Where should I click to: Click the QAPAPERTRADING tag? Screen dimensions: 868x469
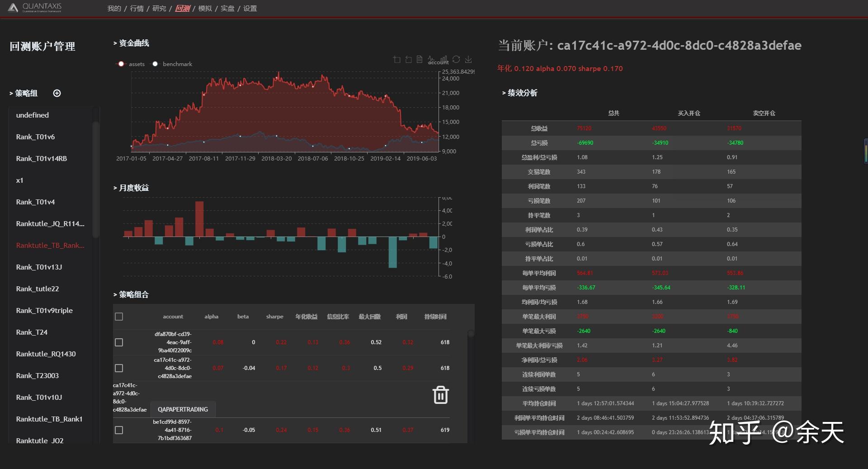click(183, 409)
